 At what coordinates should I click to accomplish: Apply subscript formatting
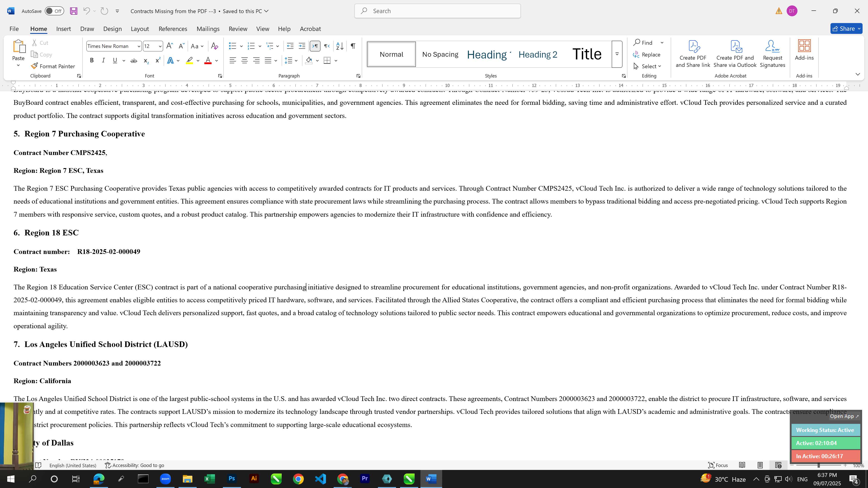146,61
